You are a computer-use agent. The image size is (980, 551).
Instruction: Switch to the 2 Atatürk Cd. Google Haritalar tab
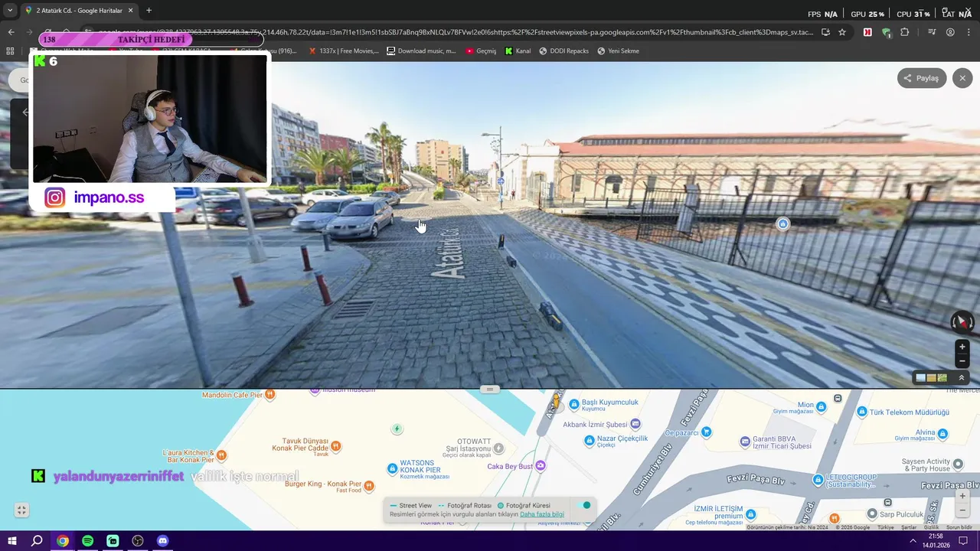click(x=78, y=11)
